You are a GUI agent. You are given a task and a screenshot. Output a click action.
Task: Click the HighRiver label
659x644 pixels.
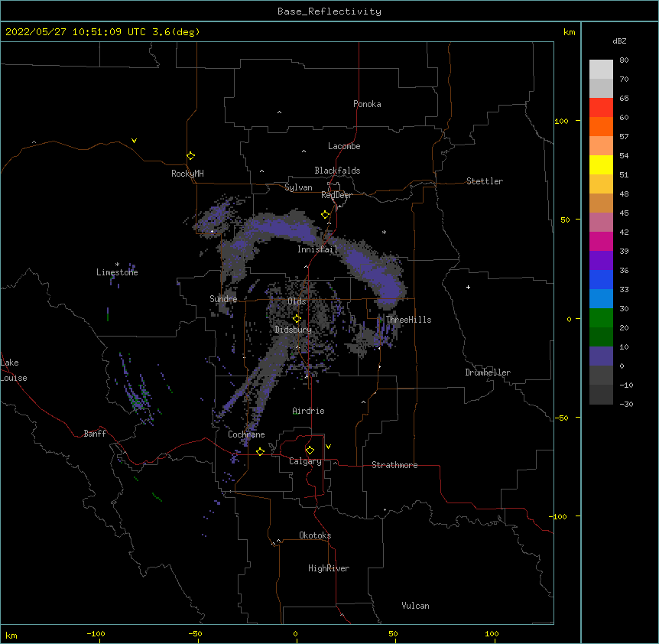point(329,568)
